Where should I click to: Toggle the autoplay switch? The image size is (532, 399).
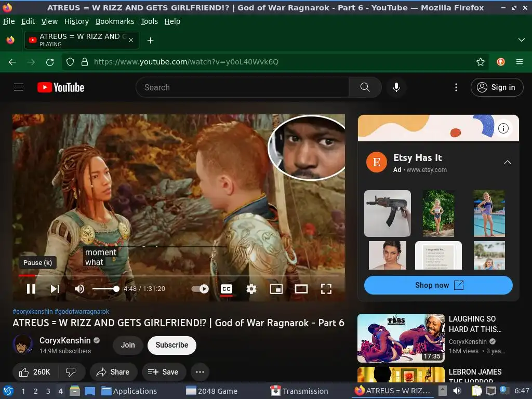pos(200,289)
